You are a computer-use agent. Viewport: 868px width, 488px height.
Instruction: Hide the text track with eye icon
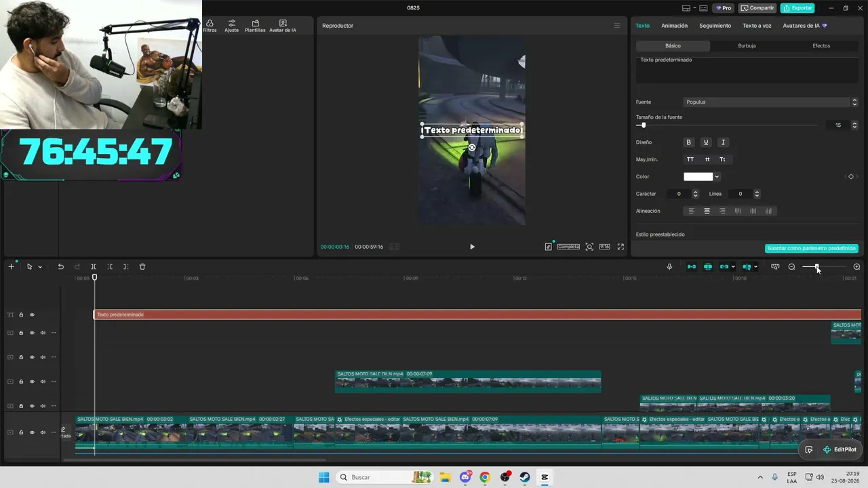pyautogui.click(x=32, y=314)
